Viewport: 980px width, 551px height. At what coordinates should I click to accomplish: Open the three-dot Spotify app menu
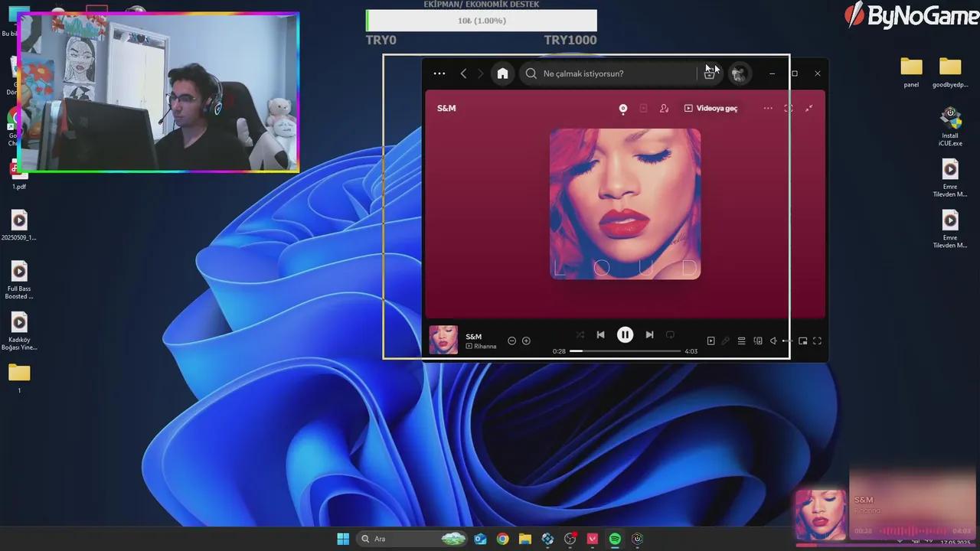click(439, 73)
